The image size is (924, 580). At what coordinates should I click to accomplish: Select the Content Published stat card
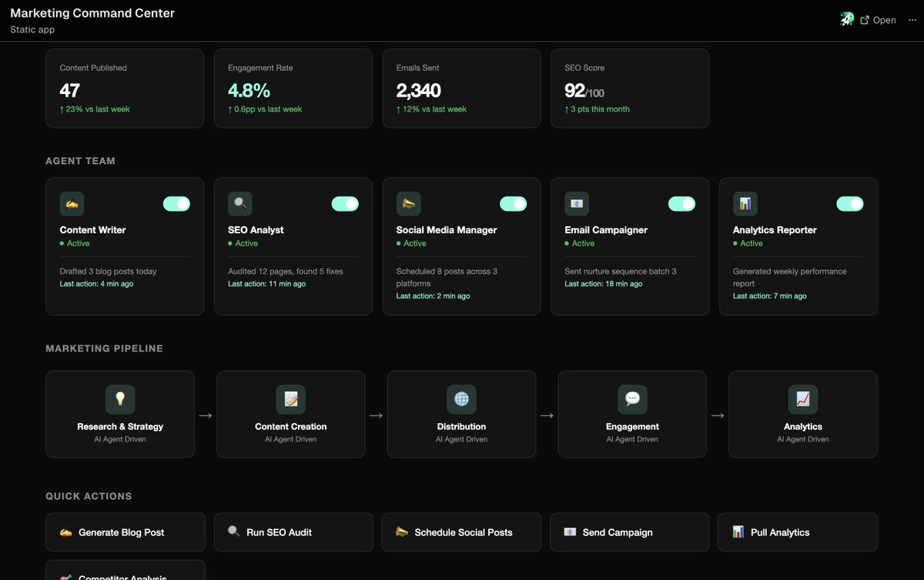[x=125, y=89]
